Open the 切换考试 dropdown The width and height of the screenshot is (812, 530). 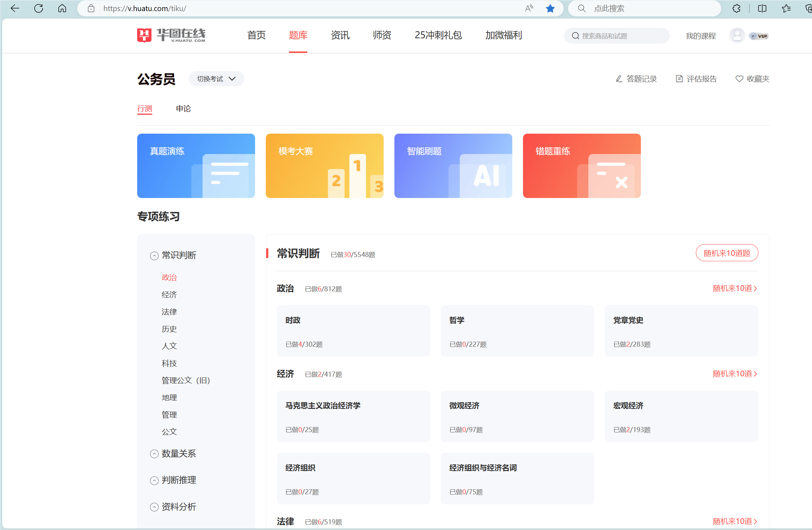[x=216, y=79]
